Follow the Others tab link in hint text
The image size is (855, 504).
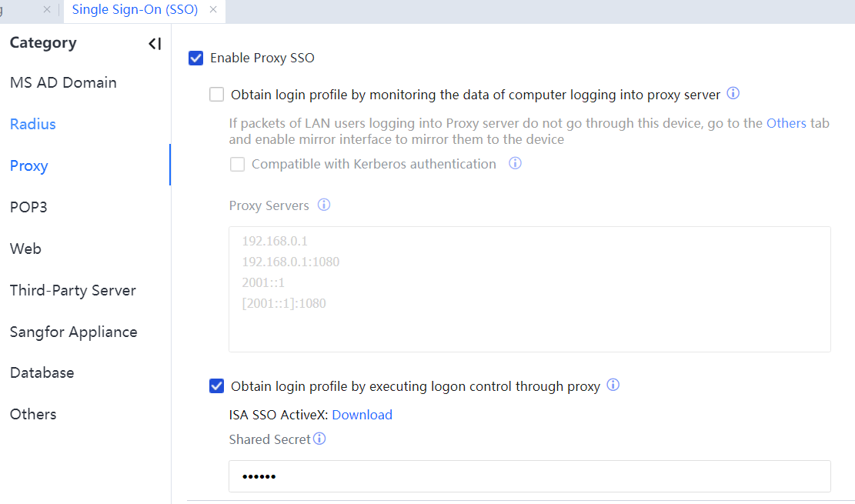click(x=786, y=123)
